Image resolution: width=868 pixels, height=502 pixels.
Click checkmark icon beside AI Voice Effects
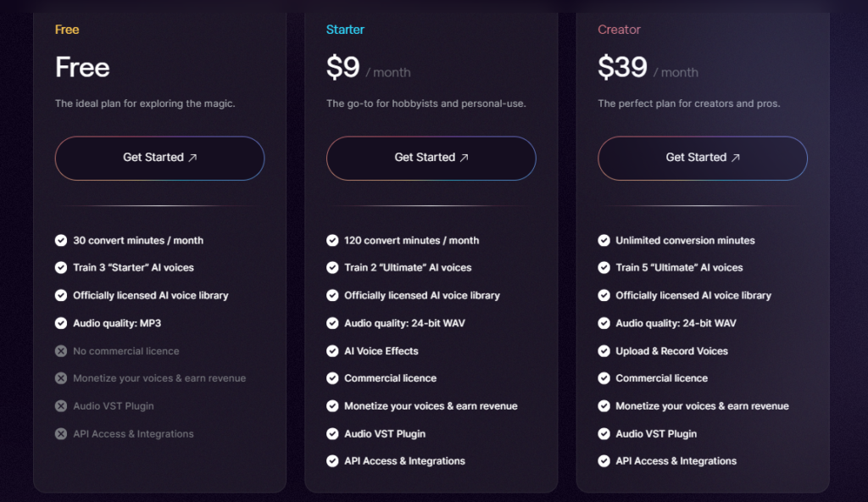(332, 351)
